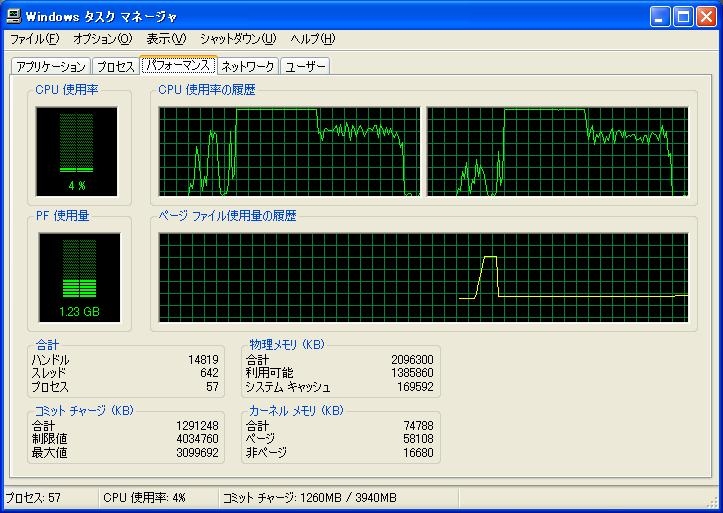This screenshot has width=723, height=513.
Task: Click the ページ ファイル使用量の履歴 label
Action: point(227,216)
